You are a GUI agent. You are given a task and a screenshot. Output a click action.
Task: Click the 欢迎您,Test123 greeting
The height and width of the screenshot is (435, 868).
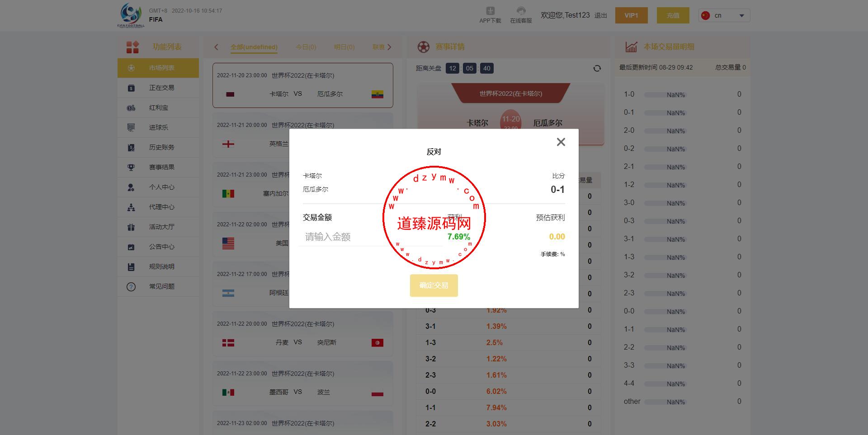[565, 15]
